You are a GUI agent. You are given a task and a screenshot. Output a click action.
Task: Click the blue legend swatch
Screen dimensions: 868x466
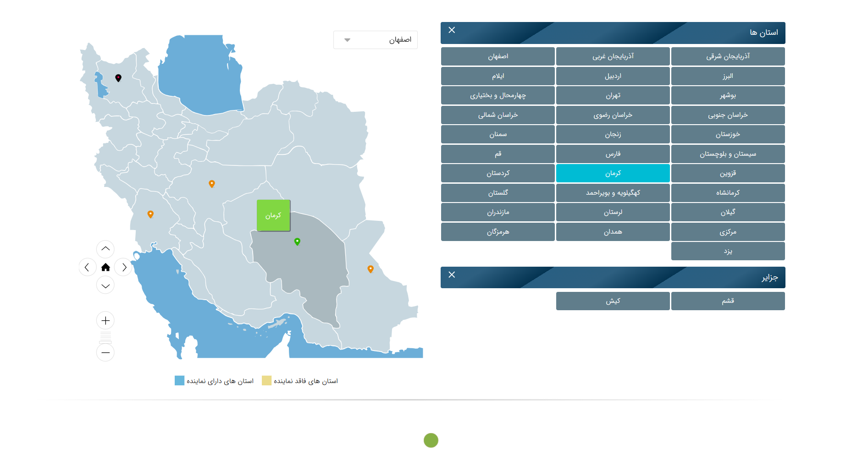[179, 381]
